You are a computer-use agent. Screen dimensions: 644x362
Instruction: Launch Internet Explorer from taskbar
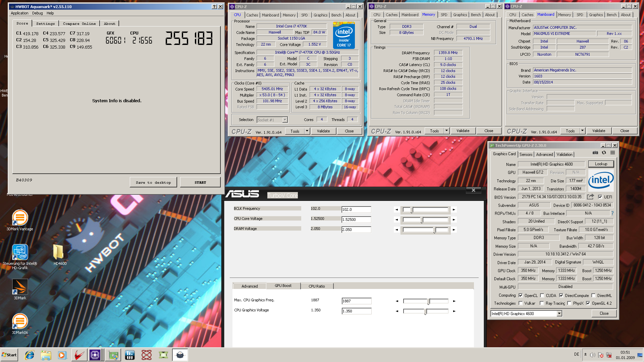point(30,355)
